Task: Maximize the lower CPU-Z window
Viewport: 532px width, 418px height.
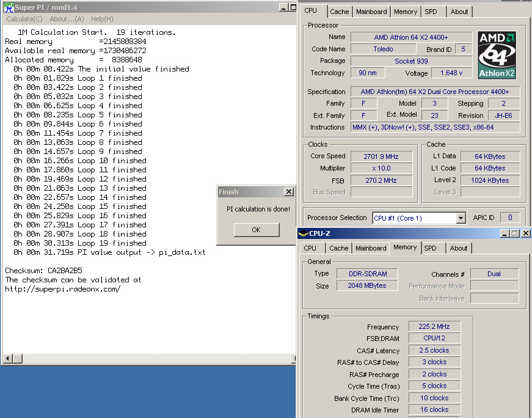Action: 515,233
